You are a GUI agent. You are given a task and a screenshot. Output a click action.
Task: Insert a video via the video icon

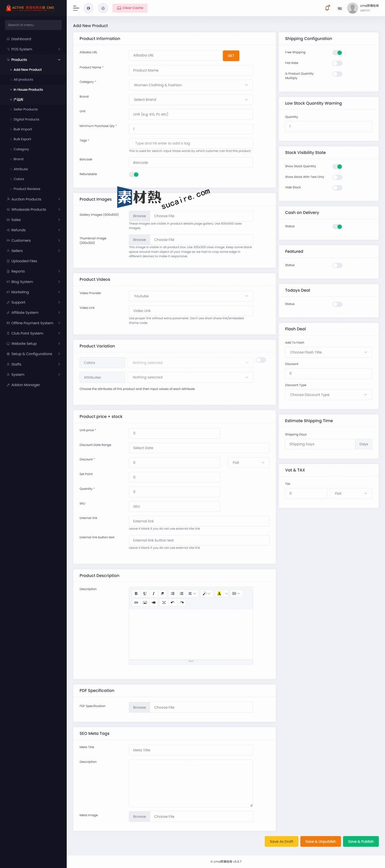coord(154,602)
